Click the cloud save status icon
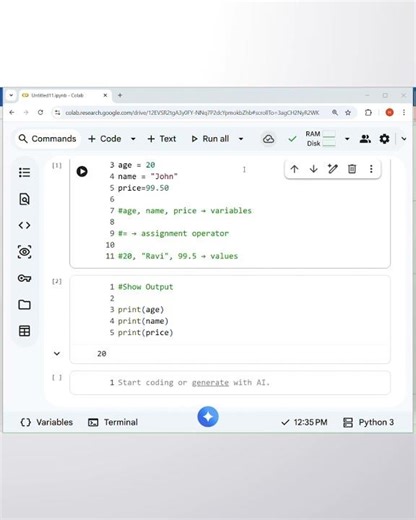The image size is (416, 520). tap(268, 139)
